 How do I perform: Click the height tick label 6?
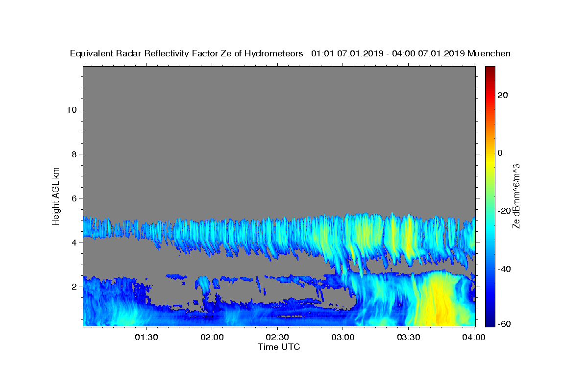pyautogui.click(x=73, y=198)
